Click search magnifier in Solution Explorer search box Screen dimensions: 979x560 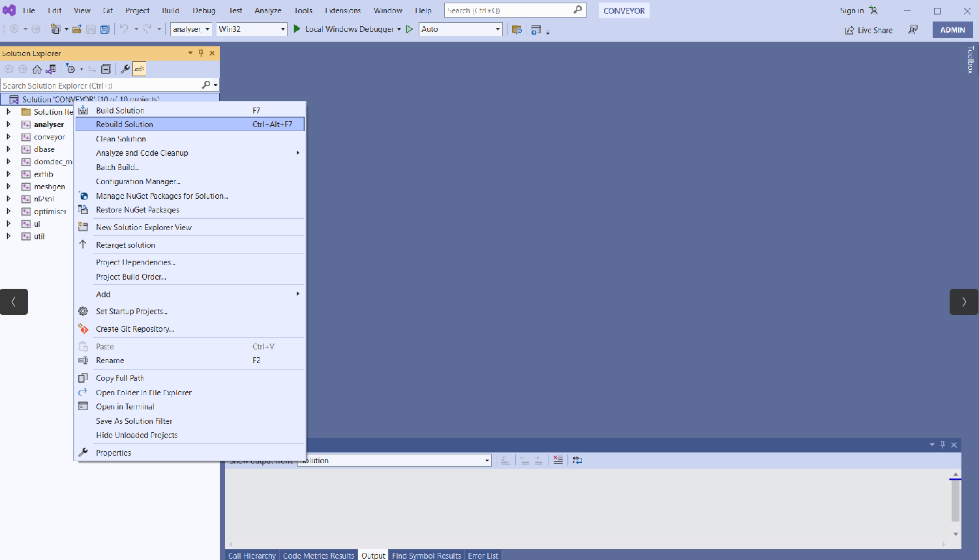[x=206, y=85]
